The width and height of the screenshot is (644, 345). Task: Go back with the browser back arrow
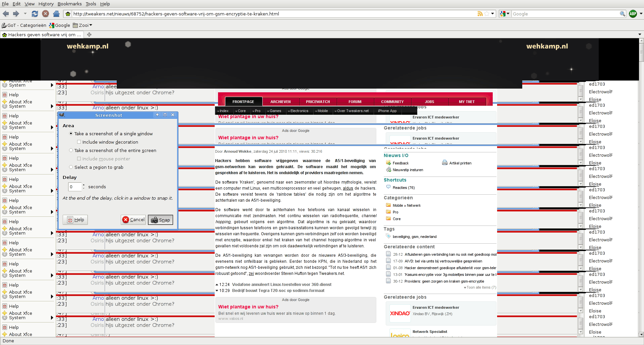point(6,14)
